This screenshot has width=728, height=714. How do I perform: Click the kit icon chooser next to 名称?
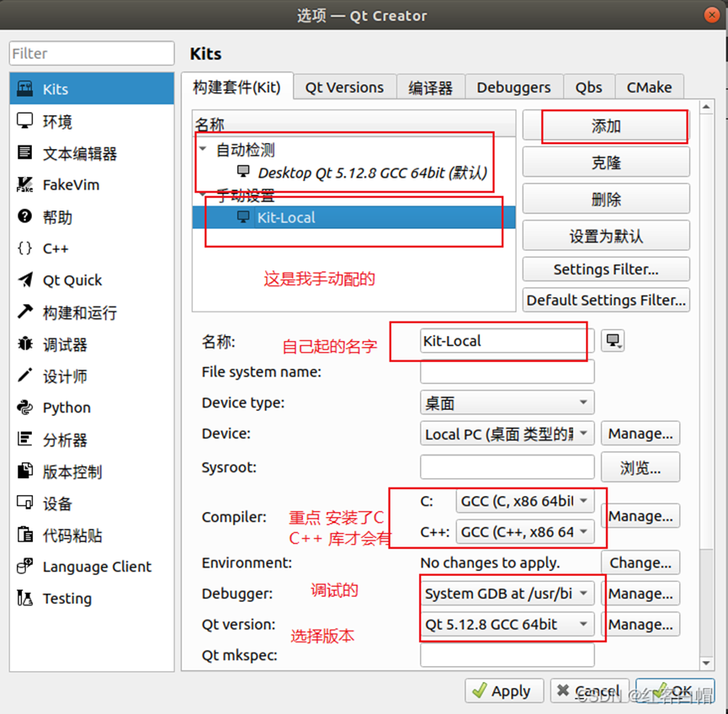[613, 340]
